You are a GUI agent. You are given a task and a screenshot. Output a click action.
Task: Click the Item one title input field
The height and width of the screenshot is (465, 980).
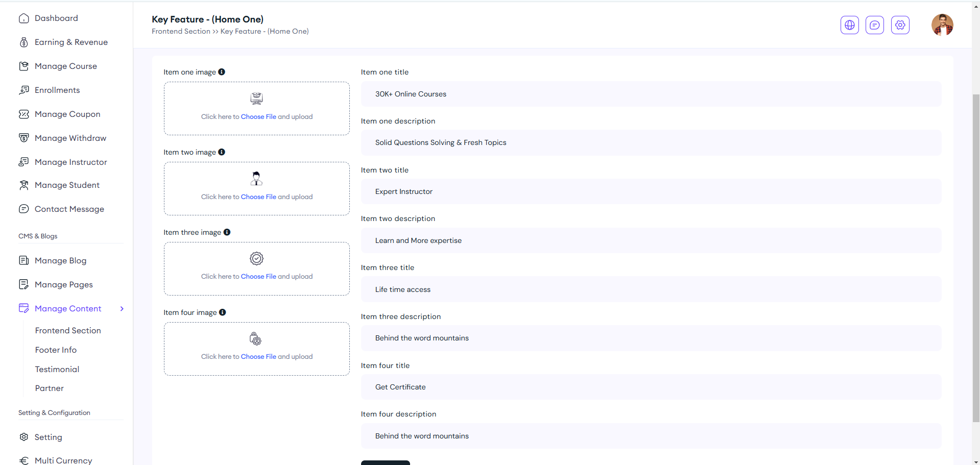[651, 94]
